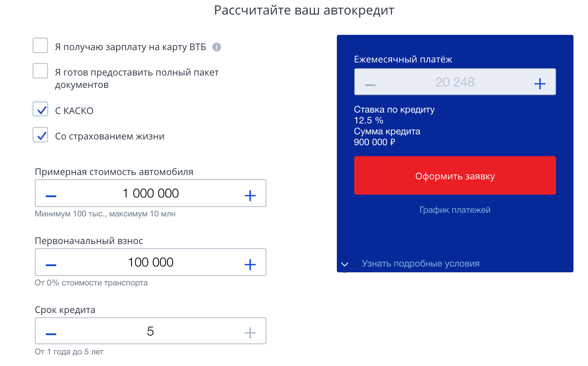
Task: Click the monthly payment value field
Action: point(455,82)
